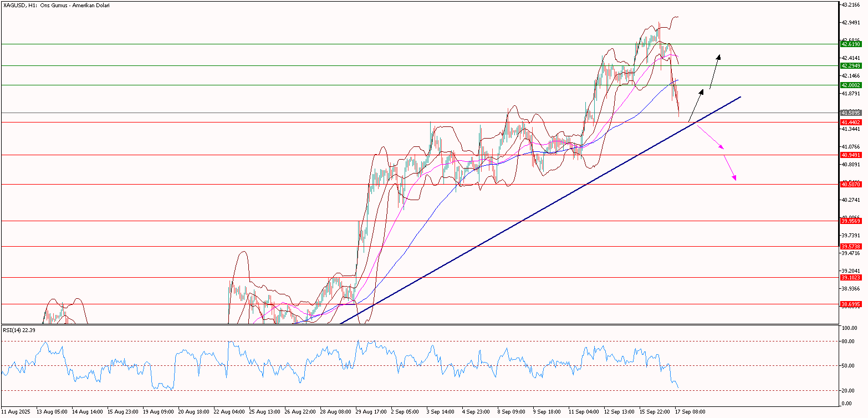
Task: Select the red 40.9491 support price tag
Action: (x=850, y=155)
